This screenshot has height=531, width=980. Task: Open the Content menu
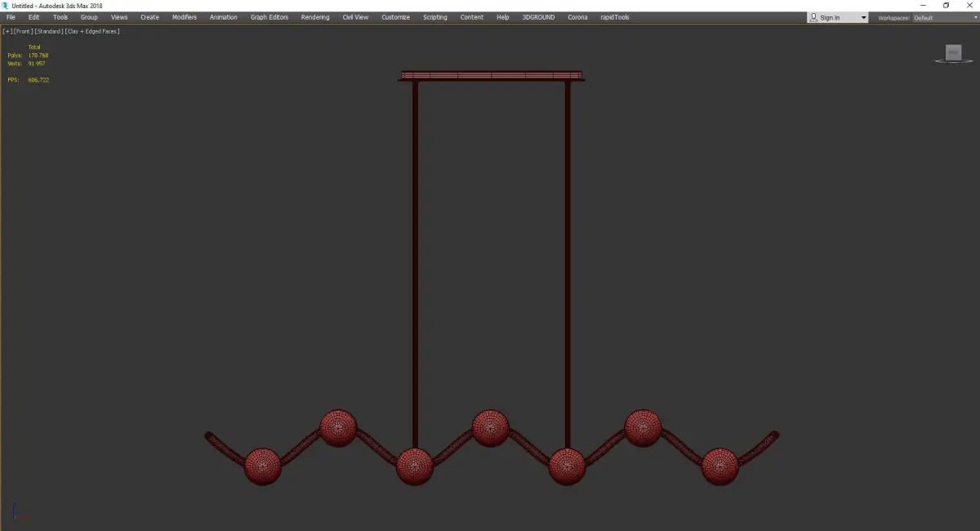(x=472, y=17)
